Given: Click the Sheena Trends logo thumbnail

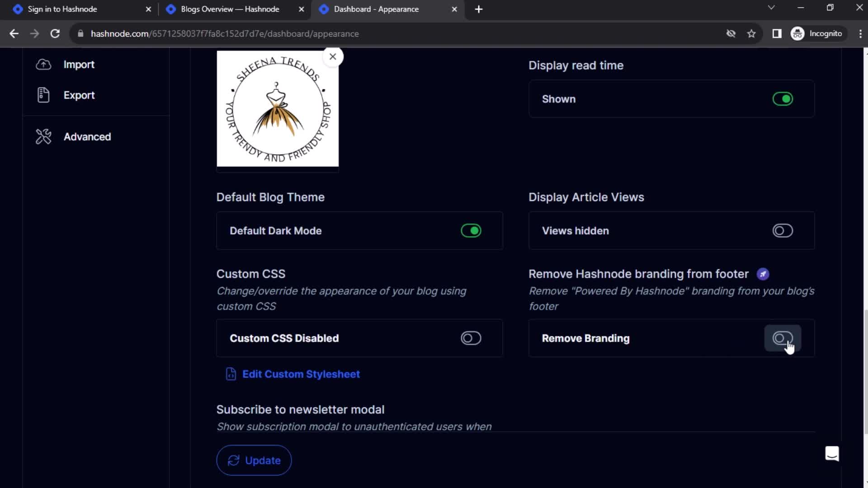Looking at the screenshot, I should pyautogui.click(x=278, y=108).
